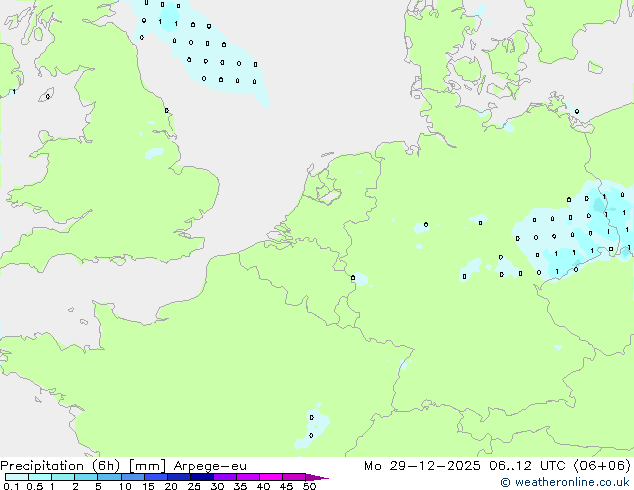The height and width of the screenshot is (490, 634).
Task: Pick the legend swatch between 40 and 45
Action: pyautogui.click(x=271, y=477)
